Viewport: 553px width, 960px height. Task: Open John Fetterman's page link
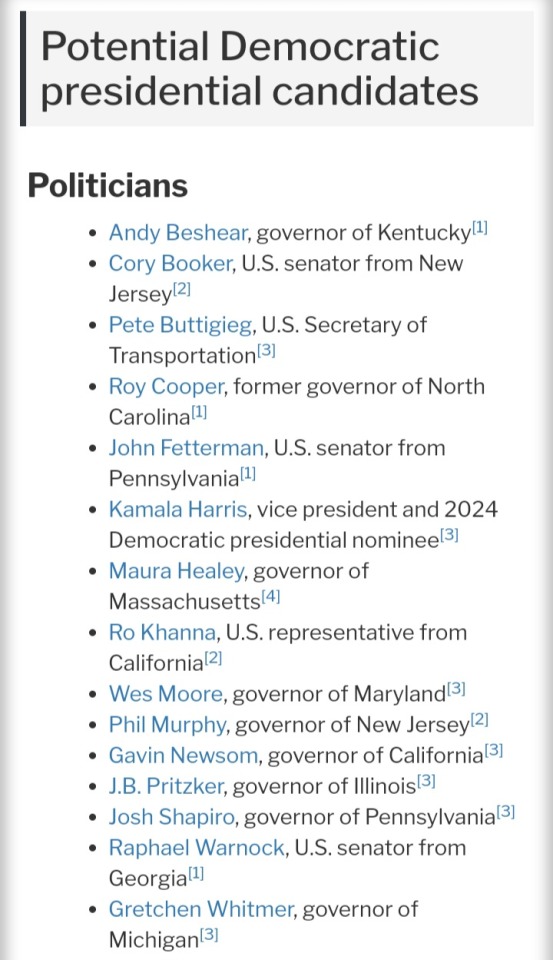(x=186, y=448)
